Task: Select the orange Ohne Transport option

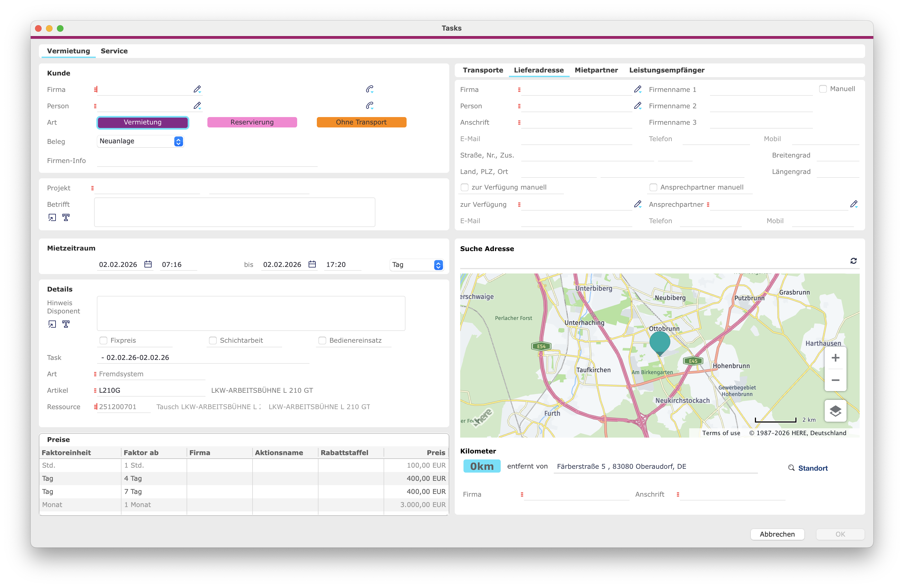Action: coord(361,122)
